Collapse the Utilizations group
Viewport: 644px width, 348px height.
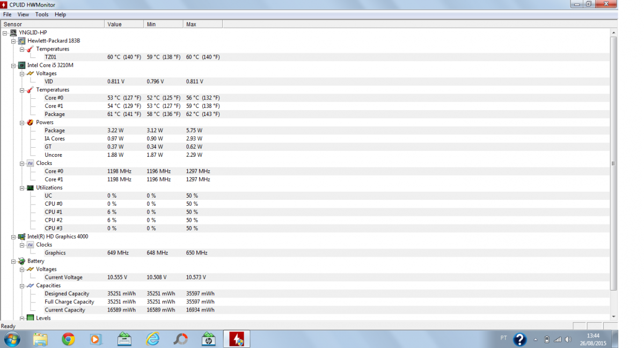pyautogui.click(x=22, y=187)
